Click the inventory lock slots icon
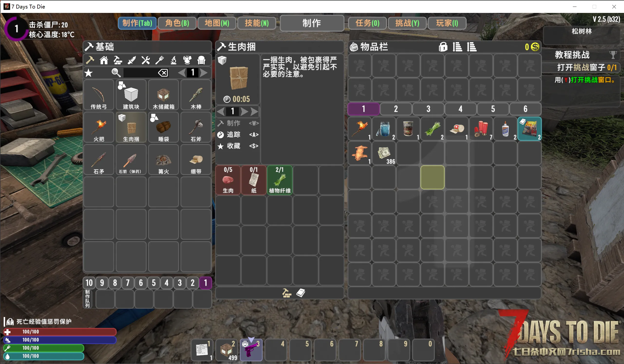 (x=443, y=47)
